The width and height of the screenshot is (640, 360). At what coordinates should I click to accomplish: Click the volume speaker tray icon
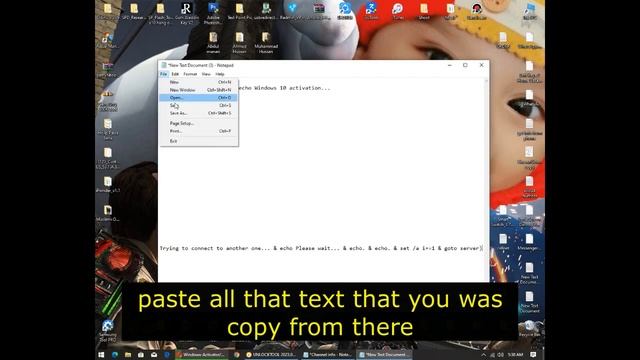(x=500, y=355)
